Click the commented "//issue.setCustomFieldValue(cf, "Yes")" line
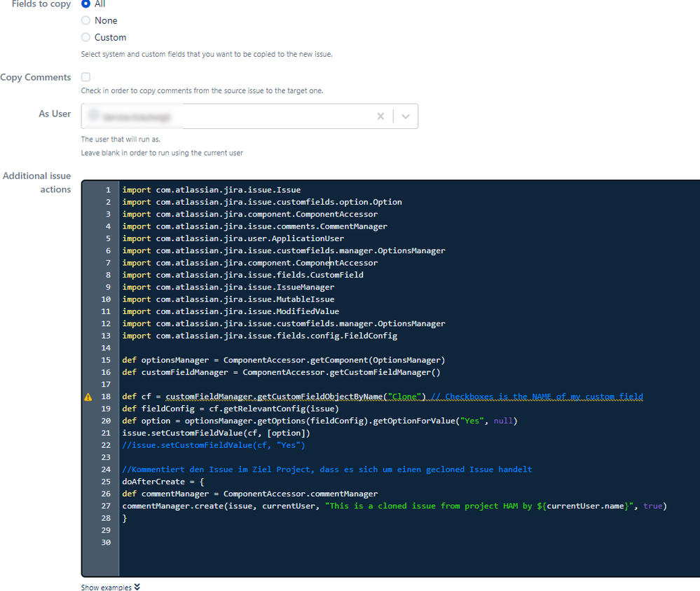The height and width of the screenshot is (591, 700). pyautogui.click(x=214, y=445)
